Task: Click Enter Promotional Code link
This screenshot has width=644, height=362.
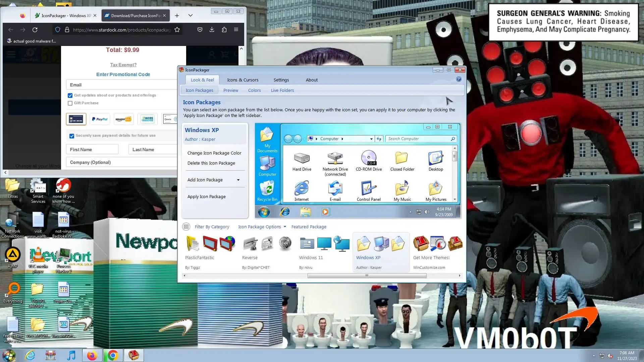Action: (123, 74)
